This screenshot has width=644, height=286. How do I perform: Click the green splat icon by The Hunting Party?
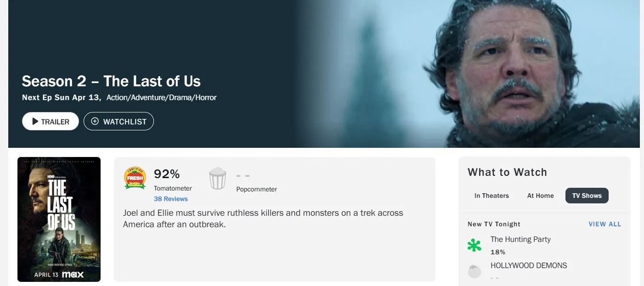coord(475,245)
